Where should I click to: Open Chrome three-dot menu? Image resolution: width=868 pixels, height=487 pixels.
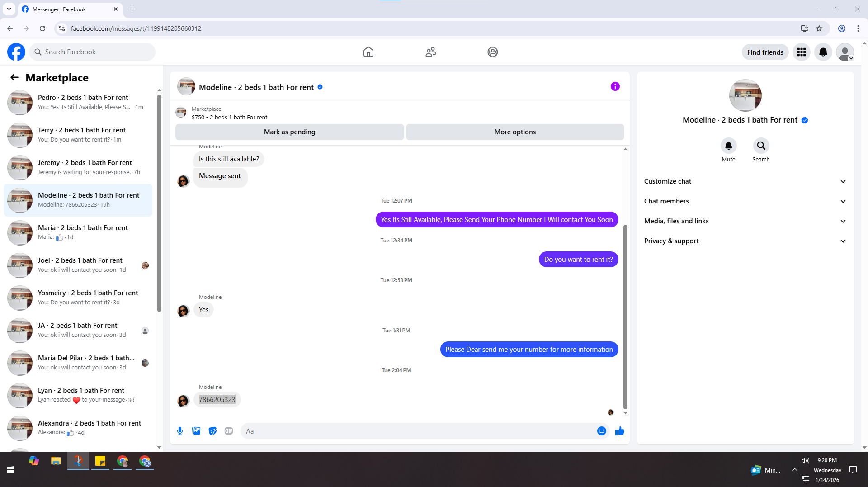(858, 28)
